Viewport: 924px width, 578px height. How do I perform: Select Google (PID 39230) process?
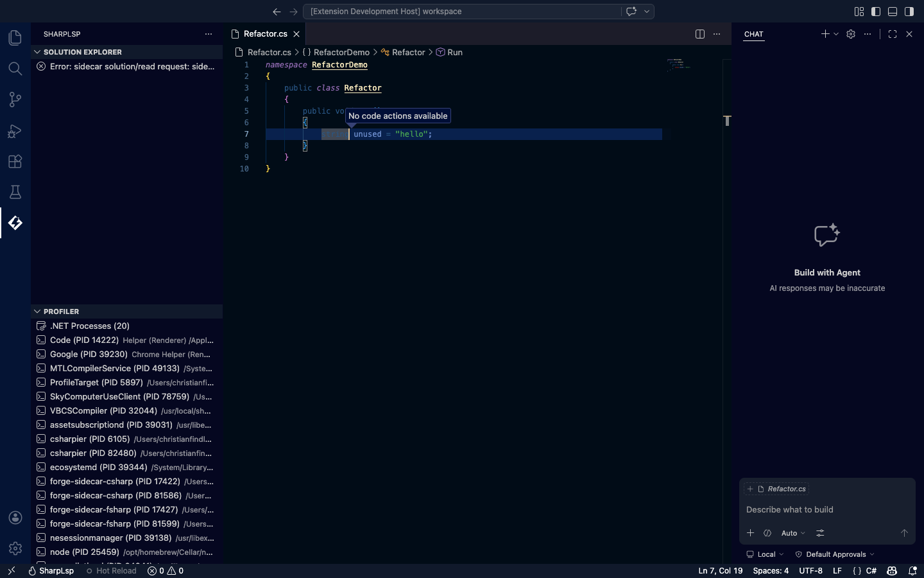click(126, 354)
